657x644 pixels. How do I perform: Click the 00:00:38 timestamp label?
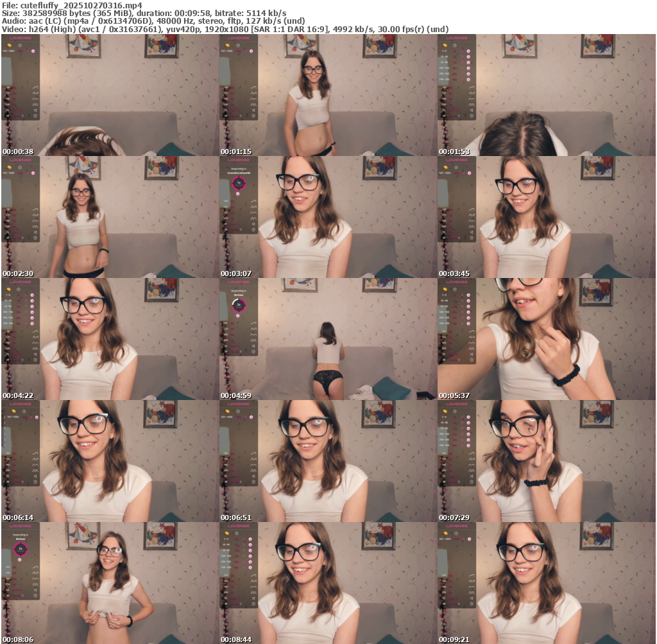(18, 152)
